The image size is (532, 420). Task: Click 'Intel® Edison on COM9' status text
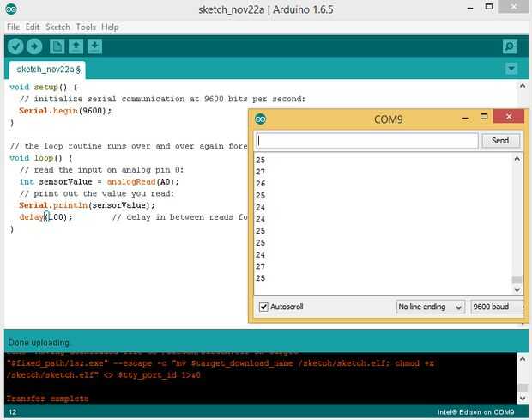[475, 412]
